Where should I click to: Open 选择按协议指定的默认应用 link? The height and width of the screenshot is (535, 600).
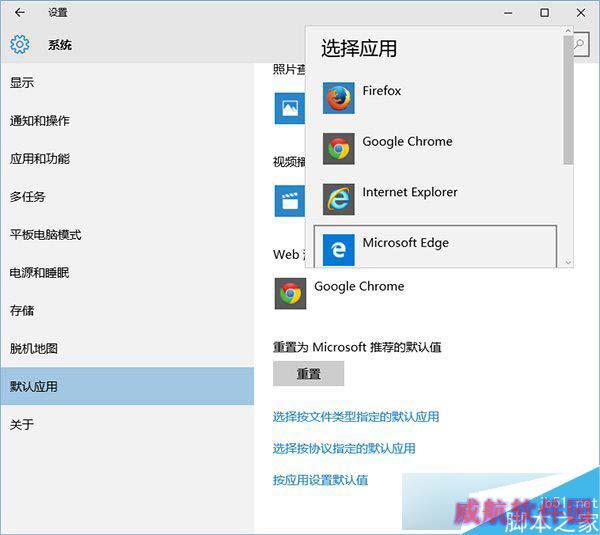[x=344, y=448]
